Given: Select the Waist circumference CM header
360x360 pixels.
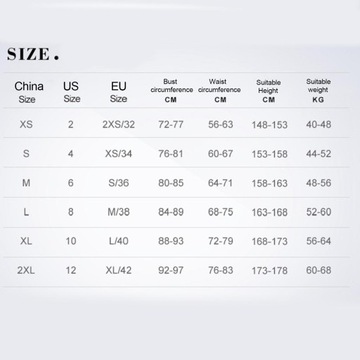Looking at the screenshot, I should pos(220,90).
